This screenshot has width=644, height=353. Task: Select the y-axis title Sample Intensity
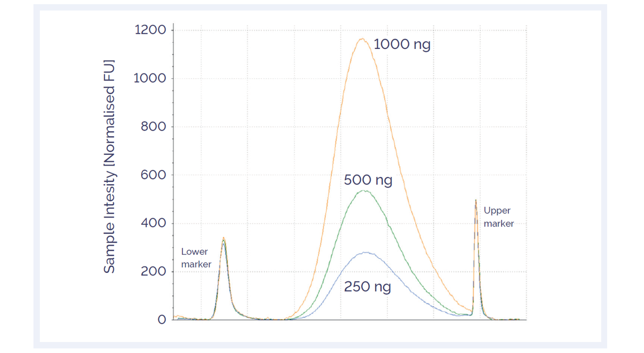(109, 166)
